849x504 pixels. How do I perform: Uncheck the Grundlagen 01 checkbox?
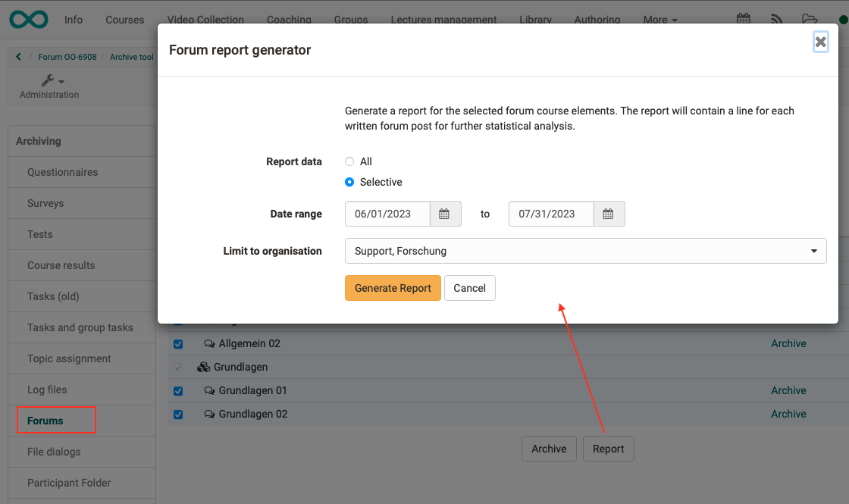[177, 390]
